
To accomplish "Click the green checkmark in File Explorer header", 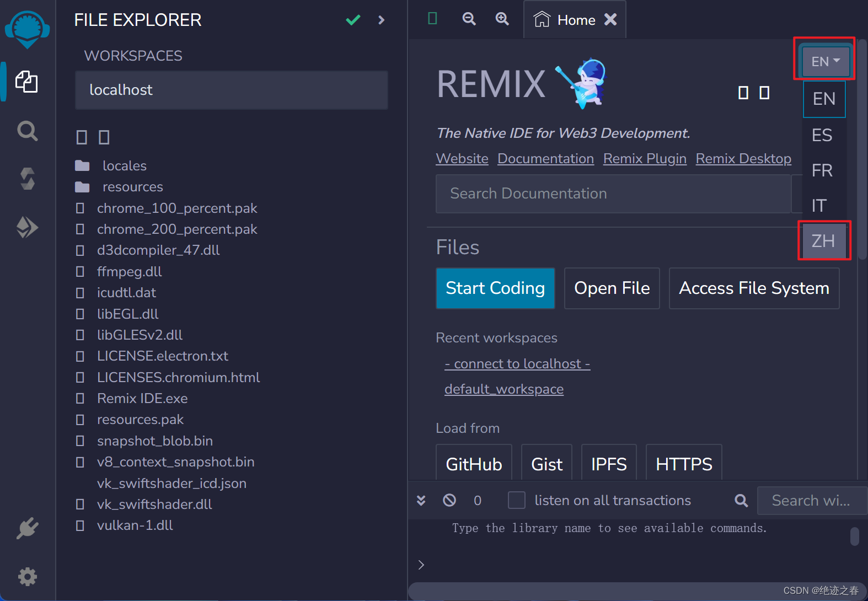I will [353, 20].
